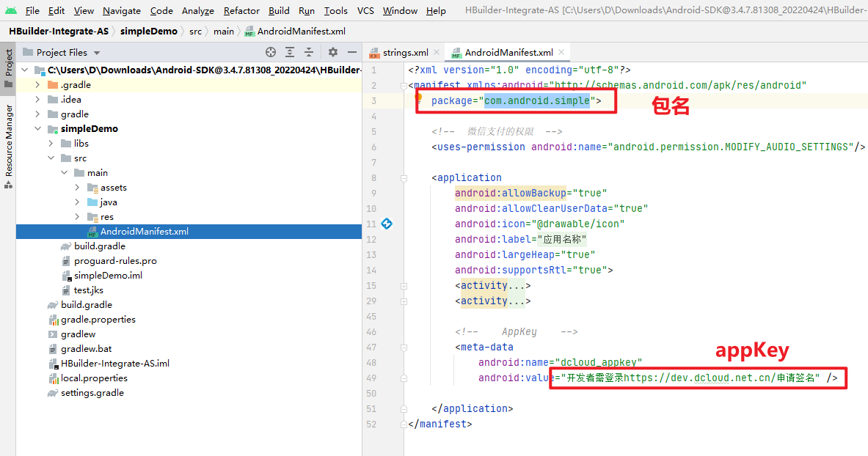Click the locate/select opened file target icon
This screenshot has height=456, width=868.
pos(271,52)
